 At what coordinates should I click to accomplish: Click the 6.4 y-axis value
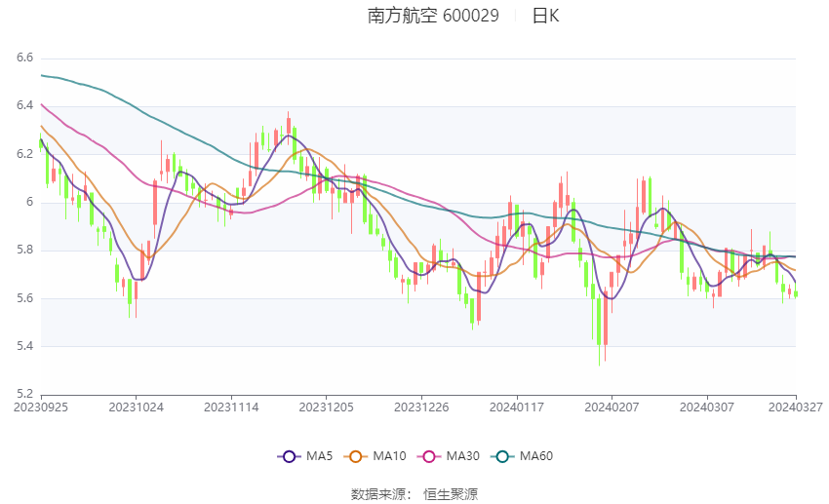[24, 105]
